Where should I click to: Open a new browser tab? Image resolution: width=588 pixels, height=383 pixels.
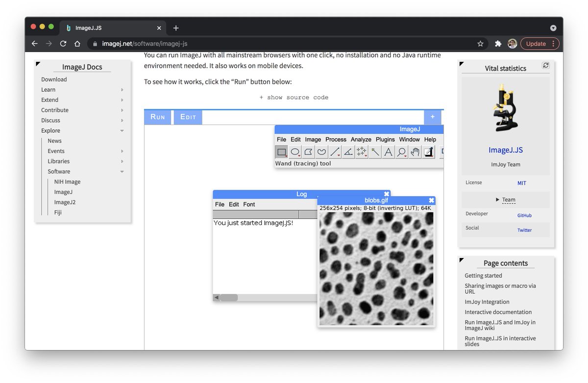176,28
